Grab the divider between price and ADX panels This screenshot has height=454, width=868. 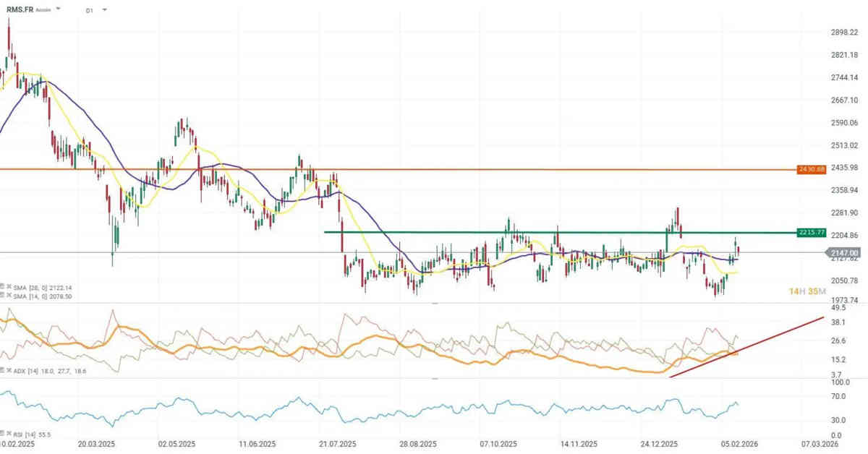(434, 304)
